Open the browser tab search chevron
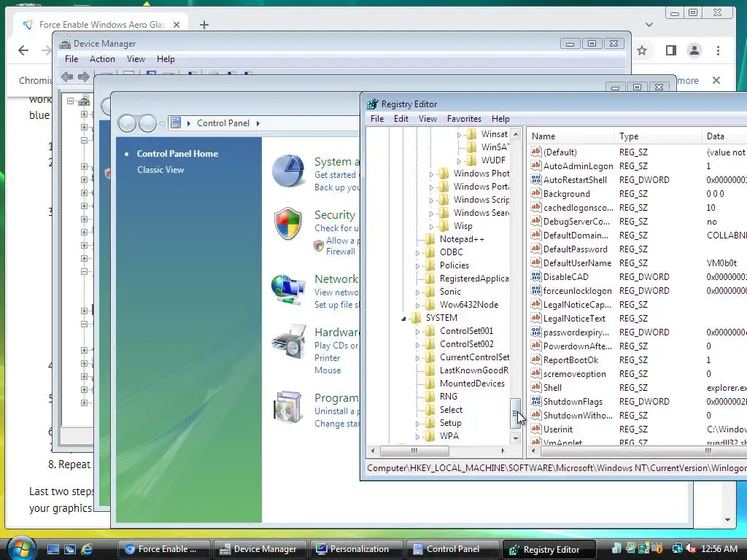 [x=649, y=24]
